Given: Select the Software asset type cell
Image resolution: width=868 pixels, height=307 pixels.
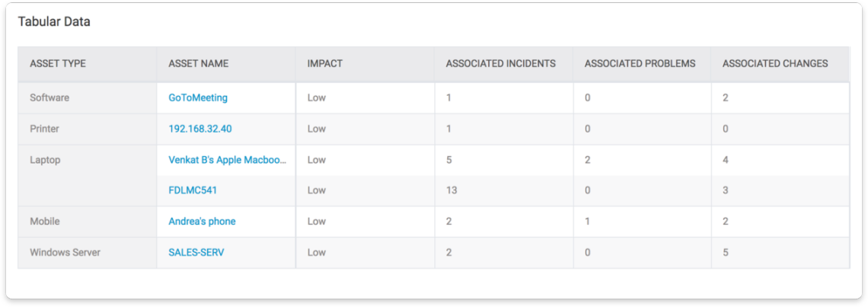Looking at the screenshot, I should pos(88,98).
